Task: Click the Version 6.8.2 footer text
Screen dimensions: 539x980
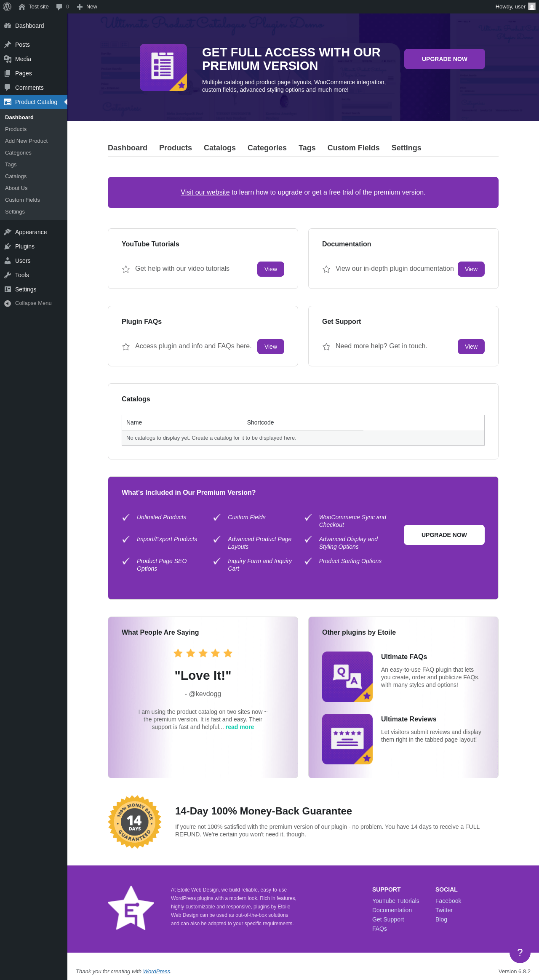Action: pyautogui.click(x=515, y=971)
